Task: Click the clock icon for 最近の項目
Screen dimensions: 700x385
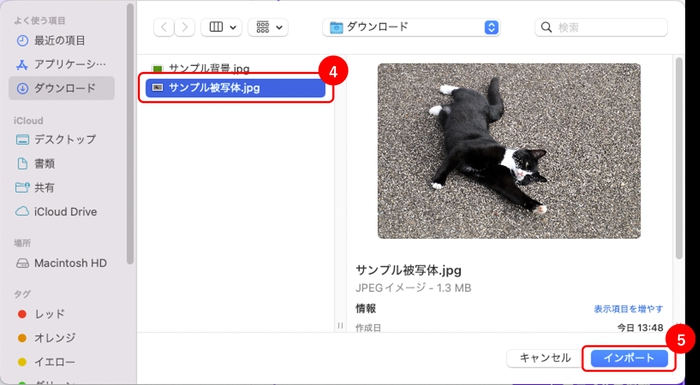Action: [x=22, y=41]
